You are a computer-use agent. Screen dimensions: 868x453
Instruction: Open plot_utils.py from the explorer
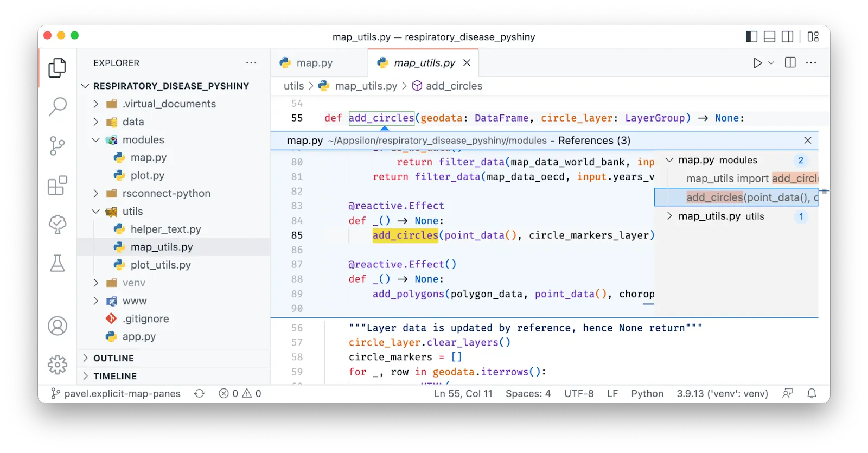click(x=161, y=265)
